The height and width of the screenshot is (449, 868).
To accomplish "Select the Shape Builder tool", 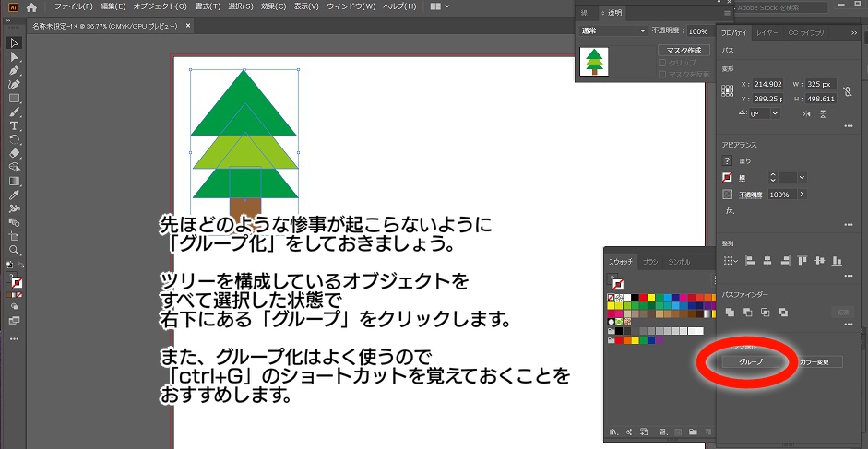I will pyautogui.click(x=15, y=167).
